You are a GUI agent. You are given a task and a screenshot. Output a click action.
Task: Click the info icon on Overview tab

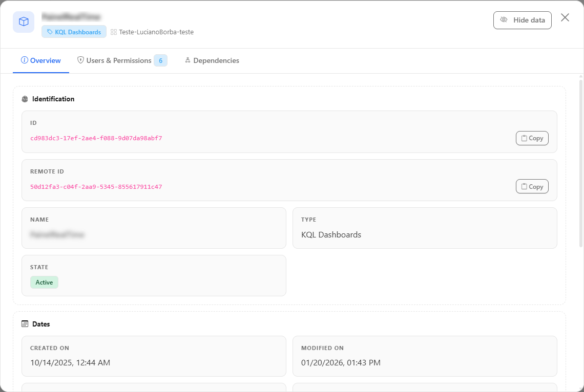coord(25,60)
